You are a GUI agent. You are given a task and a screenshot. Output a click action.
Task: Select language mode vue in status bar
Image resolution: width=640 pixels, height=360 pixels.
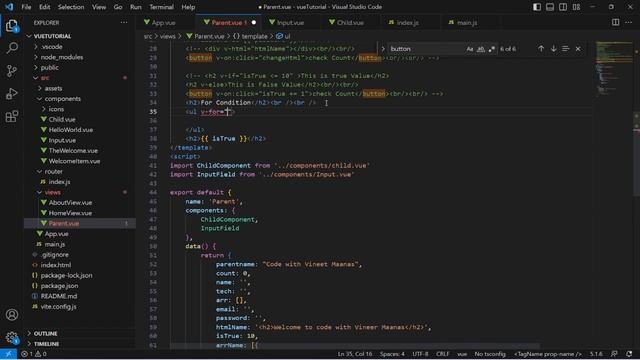(462, 354)
